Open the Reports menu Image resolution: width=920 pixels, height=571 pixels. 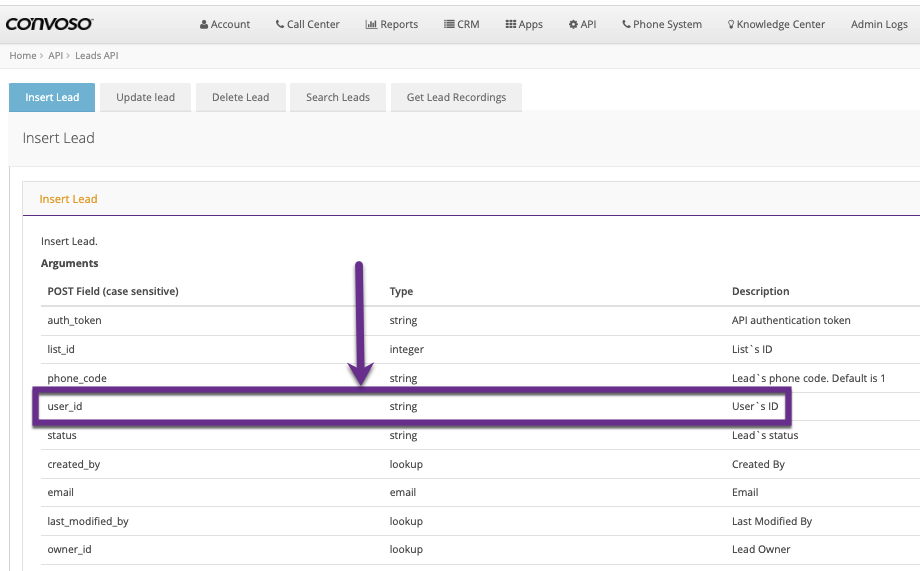tap(398, 24)
